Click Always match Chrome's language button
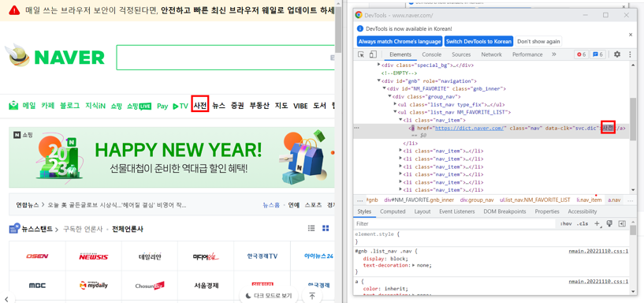The width and height of the screenshot is (644, 303). click(400, 42)
